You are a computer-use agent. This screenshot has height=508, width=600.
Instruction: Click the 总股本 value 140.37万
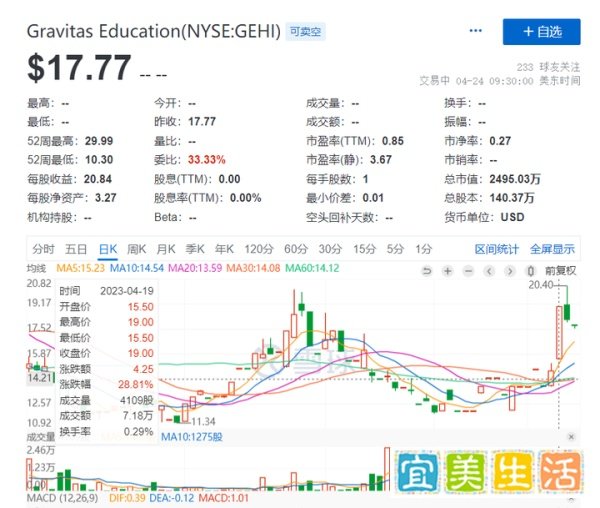point(512,198)
